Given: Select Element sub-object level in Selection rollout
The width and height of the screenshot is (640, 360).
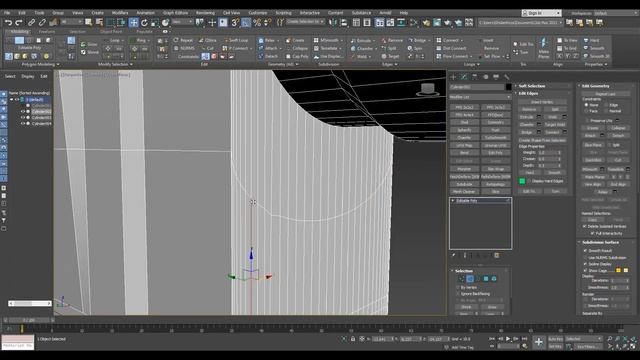Looking at the screenshot, I should coord(494,279).
